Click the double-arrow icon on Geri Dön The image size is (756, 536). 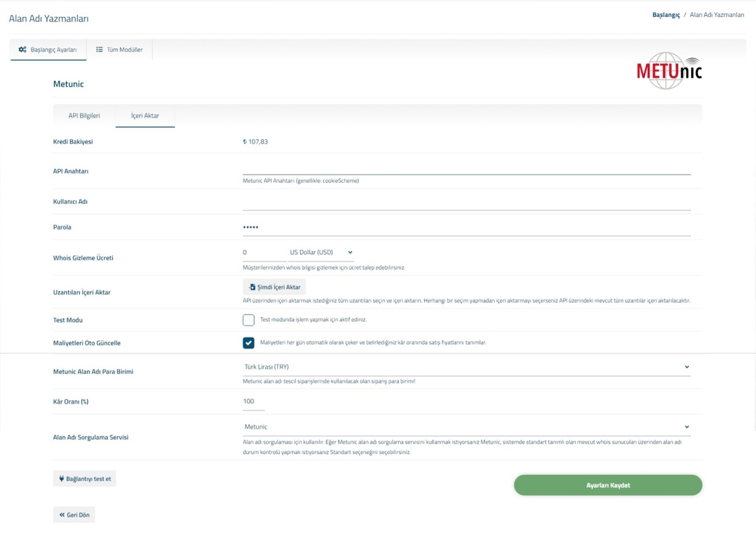pos(62,515)
